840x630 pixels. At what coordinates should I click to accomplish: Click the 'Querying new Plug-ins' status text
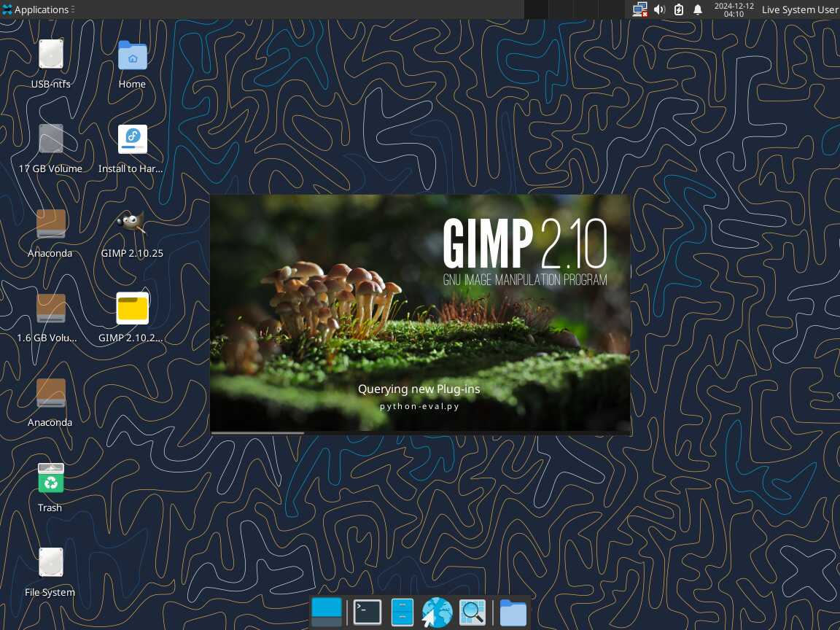pos(419,389)
